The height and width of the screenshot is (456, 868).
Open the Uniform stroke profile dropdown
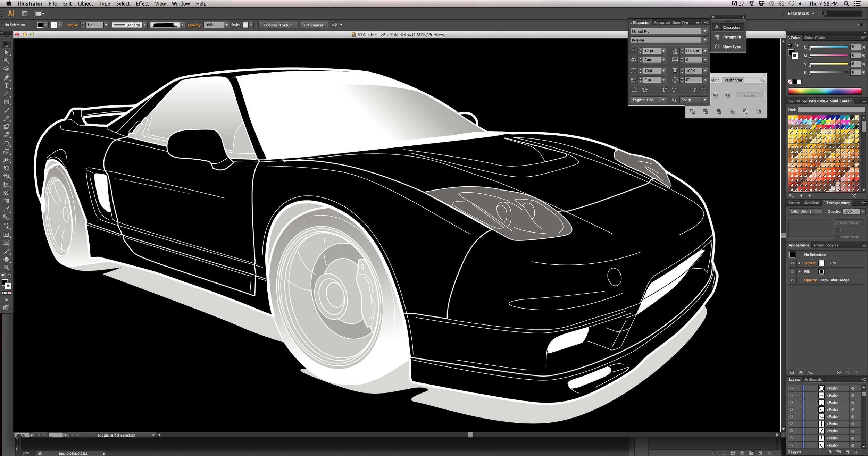point(145,25)
